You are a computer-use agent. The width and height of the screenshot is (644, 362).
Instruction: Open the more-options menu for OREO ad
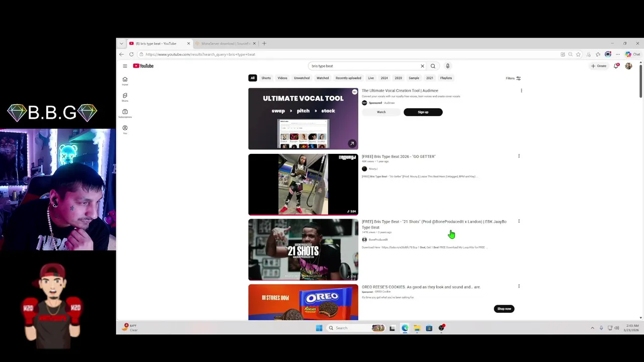(x=519, y=286)
